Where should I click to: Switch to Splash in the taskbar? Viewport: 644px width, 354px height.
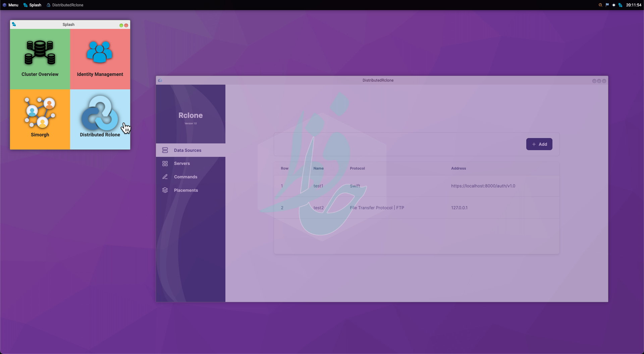coord(32,5)
